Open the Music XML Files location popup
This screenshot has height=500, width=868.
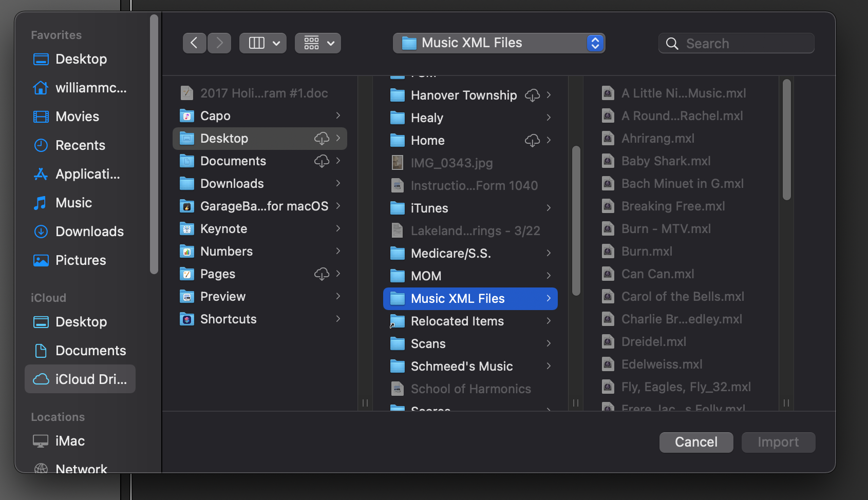click(x=498, y=43)
